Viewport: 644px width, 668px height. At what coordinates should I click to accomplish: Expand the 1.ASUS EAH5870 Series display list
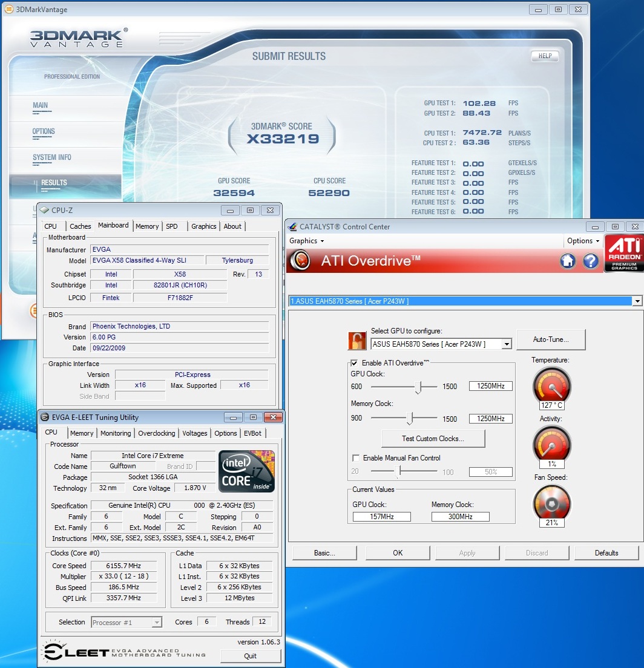[x=637, y=301]
